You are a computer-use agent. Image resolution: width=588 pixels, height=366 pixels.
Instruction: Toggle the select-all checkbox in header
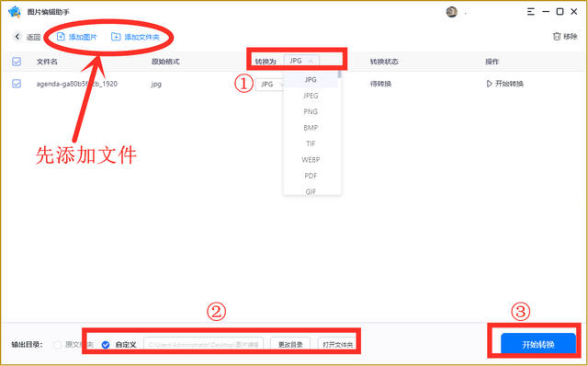[17, 62]
